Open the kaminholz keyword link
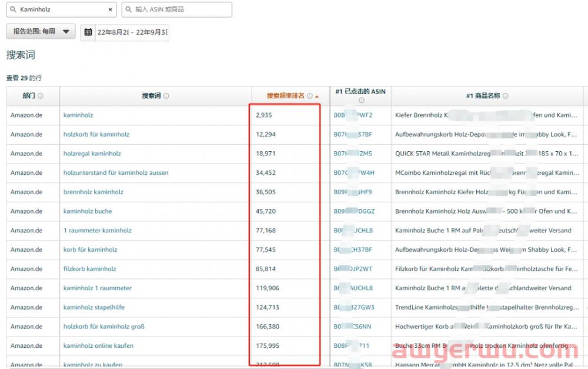The height and width of the screenshot is (369, 588). pos(78,115)
